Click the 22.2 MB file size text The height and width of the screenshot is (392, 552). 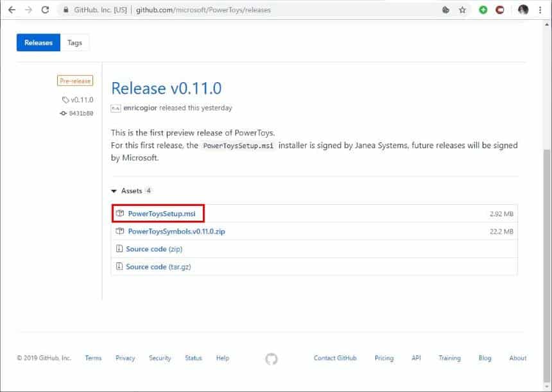[501, 232]
